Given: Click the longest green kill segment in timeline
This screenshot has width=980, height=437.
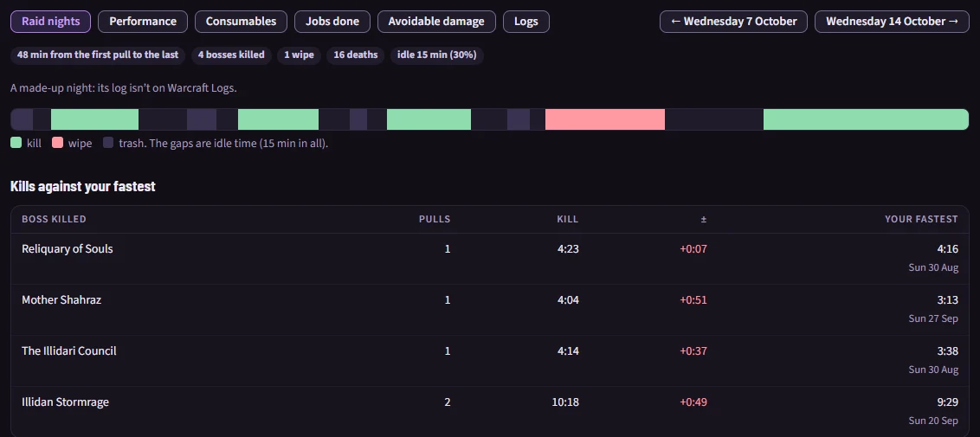Looking at the screenshot, I should (867, 119).
